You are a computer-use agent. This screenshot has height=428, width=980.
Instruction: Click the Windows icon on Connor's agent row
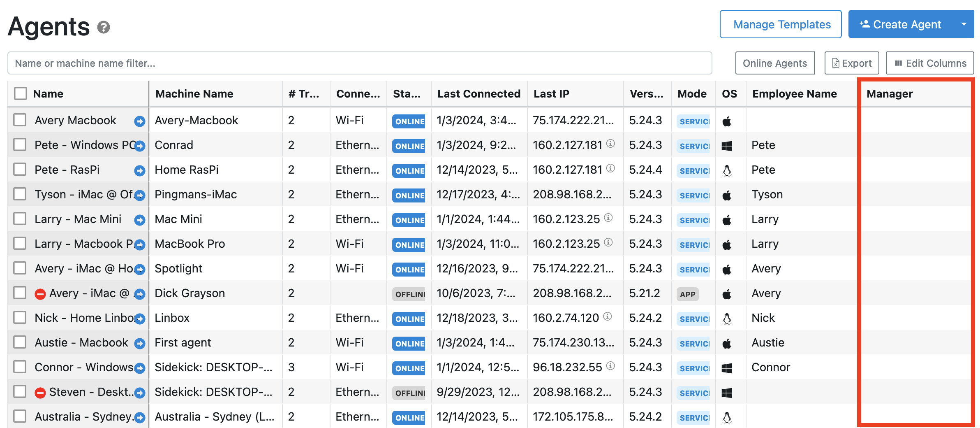[727, 367]
